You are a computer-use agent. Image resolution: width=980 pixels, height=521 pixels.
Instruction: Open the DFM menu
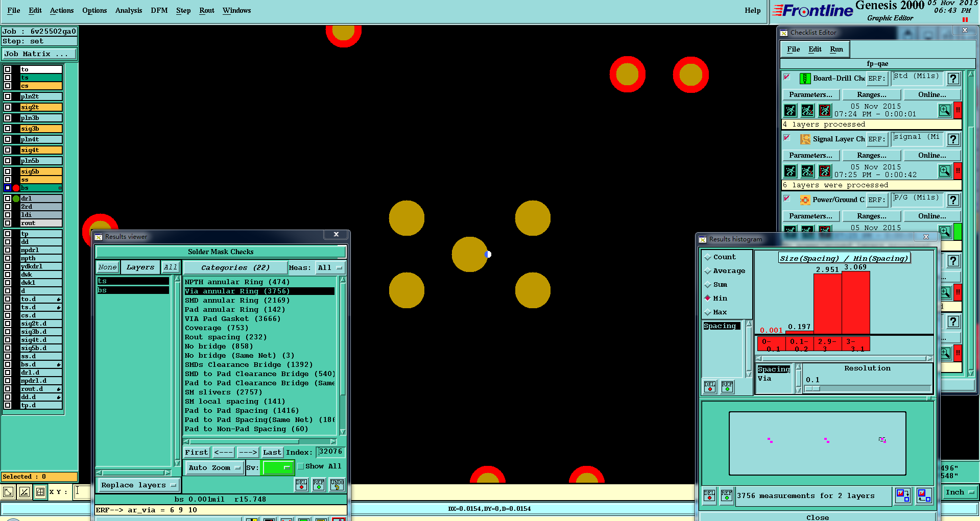click(159, 10)
